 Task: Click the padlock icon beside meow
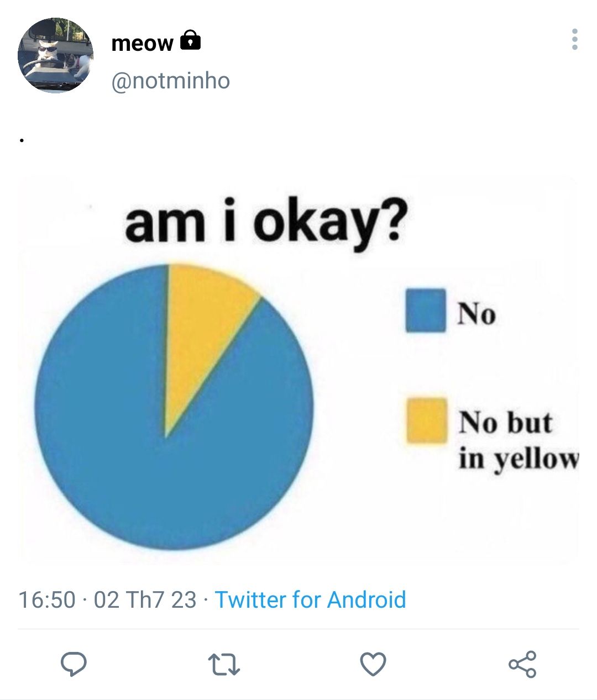tap(191, 40)
